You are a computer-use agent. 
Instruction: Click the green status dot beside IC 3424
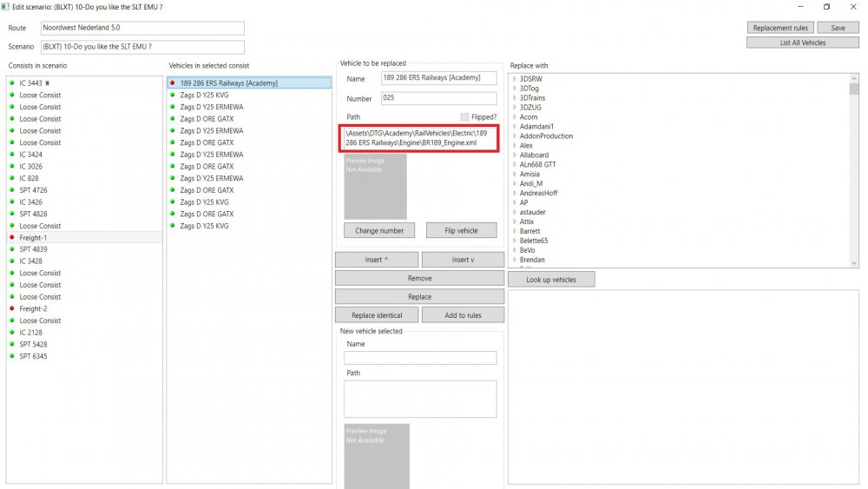(12, 155)
